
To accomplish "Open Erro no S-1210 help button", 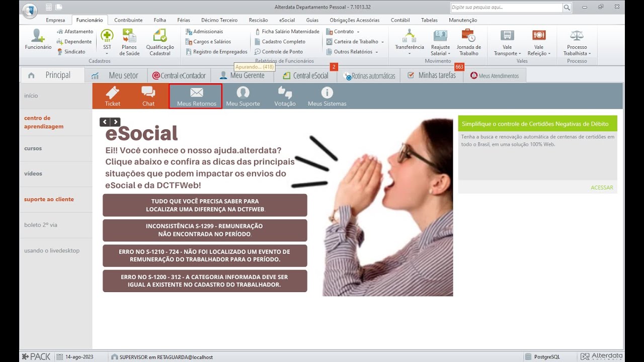I will click(x=205, y=255).
